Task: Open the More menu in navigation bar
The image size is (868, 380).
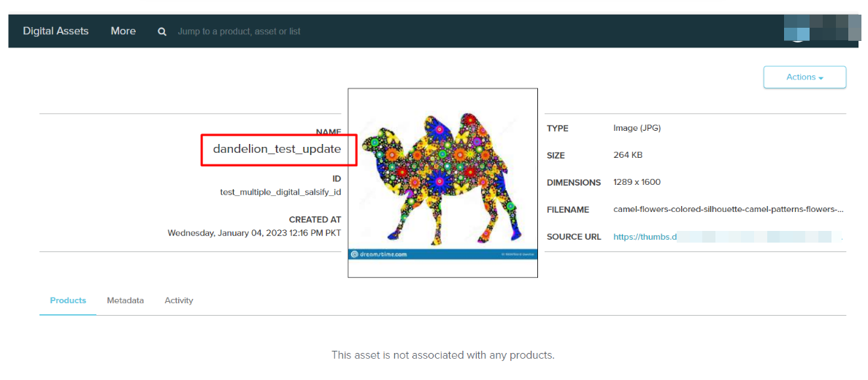Action: tap(123, 31)
